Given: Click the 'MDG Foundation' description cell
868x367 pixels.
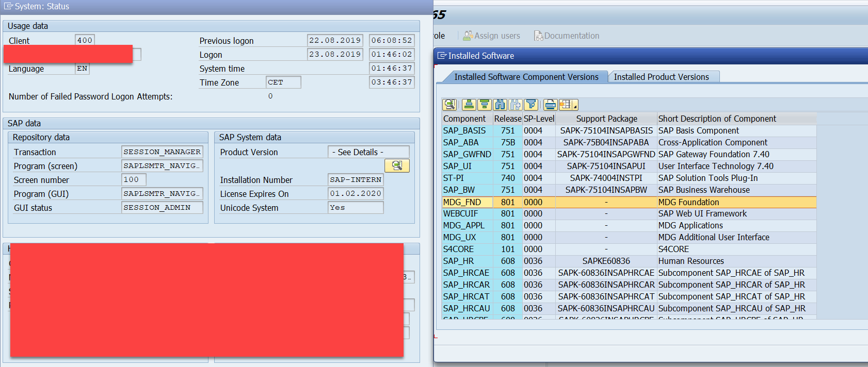Looking at the screenshot, I should pyautogui.click(x=737, y=202).
